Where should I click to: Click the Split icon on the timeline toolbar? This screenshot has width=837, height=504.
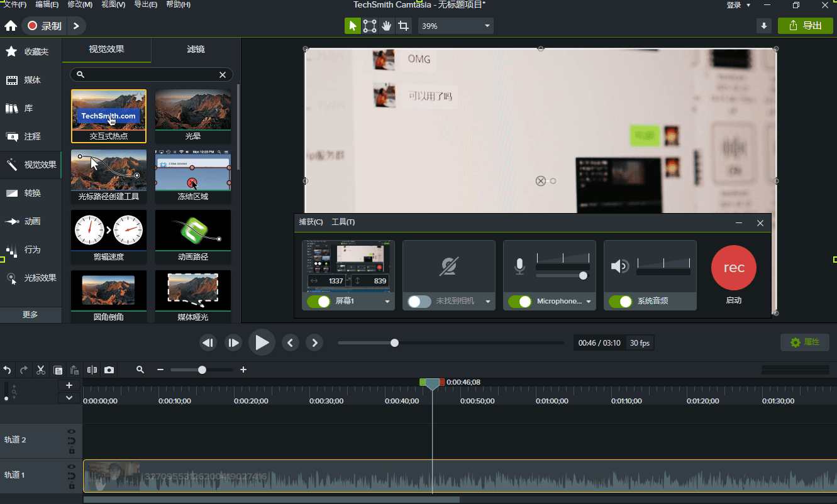(91, 370)
